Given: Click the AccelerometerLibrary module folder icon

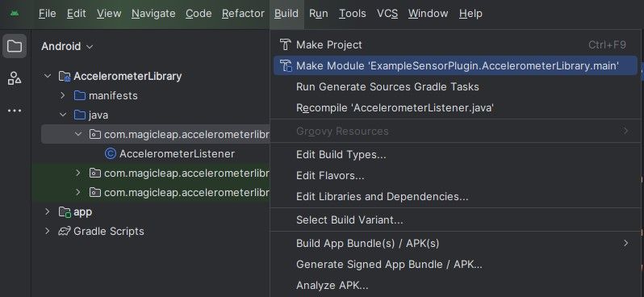Looking at the screenshot, I should (x=65, y=76).
